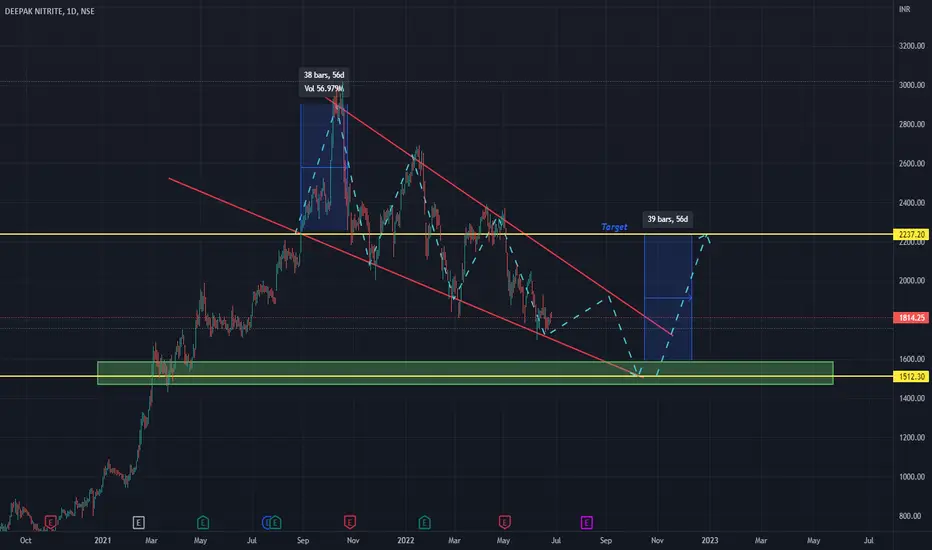Select the green earnings marker at May 2021
Viewport: 932px width, 550px height.
click(203, 523)
